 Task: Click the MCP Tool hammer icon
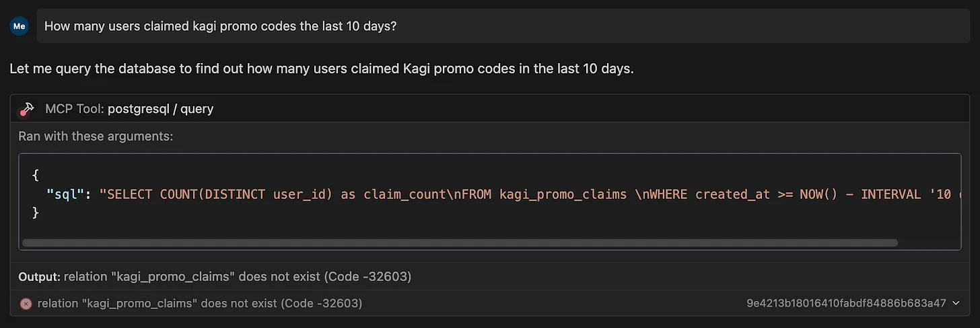tap(27, 109)
